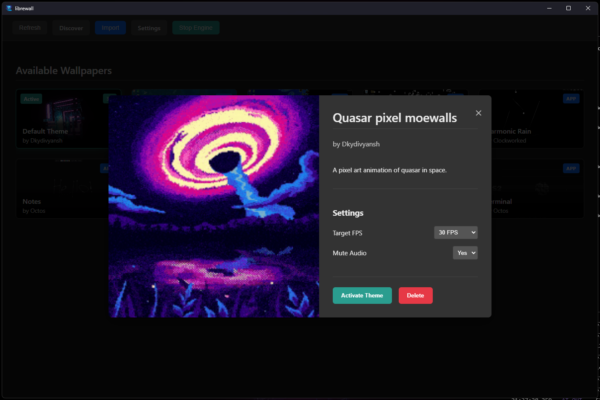Click the 'Target FPS' label
The image size is (600, 400).
point(347,233)
